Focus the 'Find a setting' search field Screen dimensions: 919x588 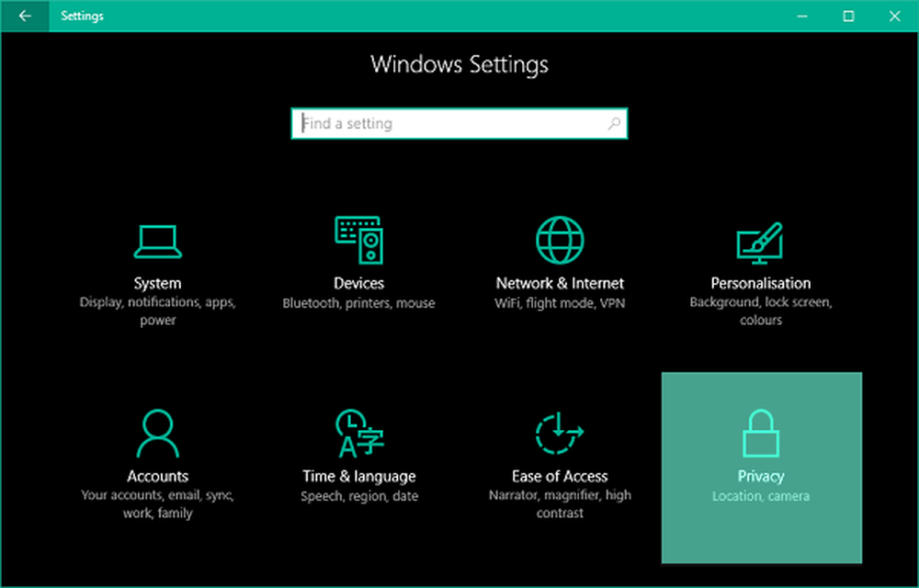(450, 123)
